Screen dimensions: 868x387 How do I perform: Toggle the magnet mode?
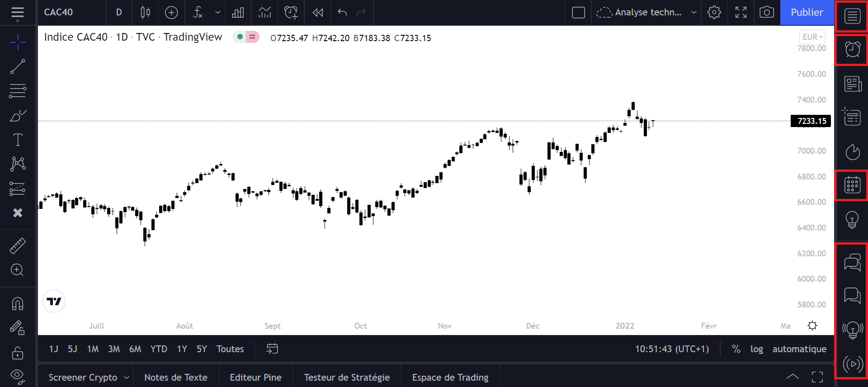18,303
